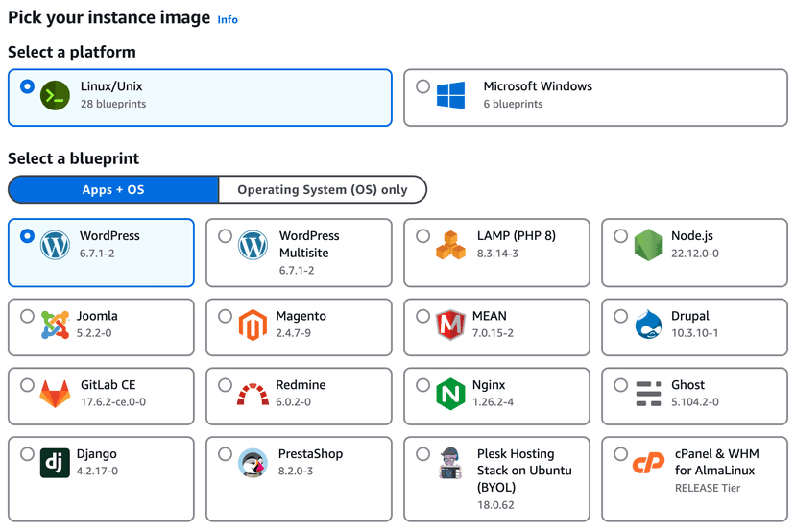The height and width of the screenshot is (532, 795).
Task: Select the Drupal radio button
Action: [x=620, y=317]
